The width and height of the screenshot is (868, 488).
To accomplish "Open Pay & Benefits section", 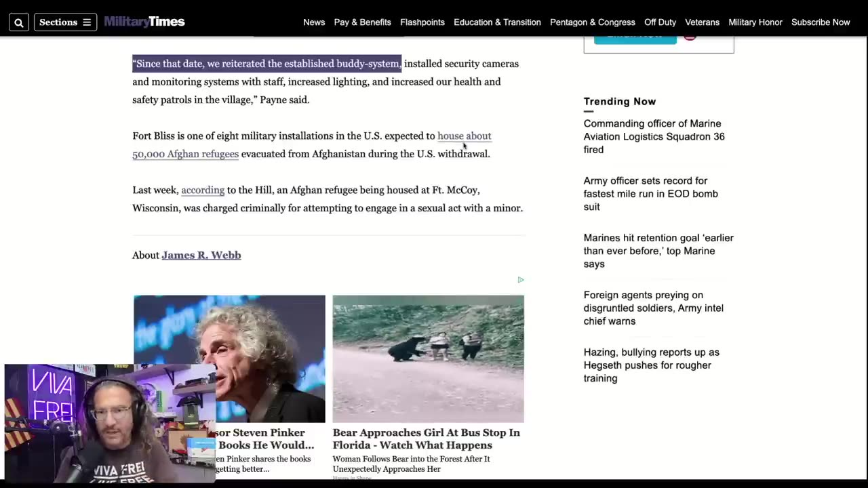I will pyautogui.click(x=362, y=22).
